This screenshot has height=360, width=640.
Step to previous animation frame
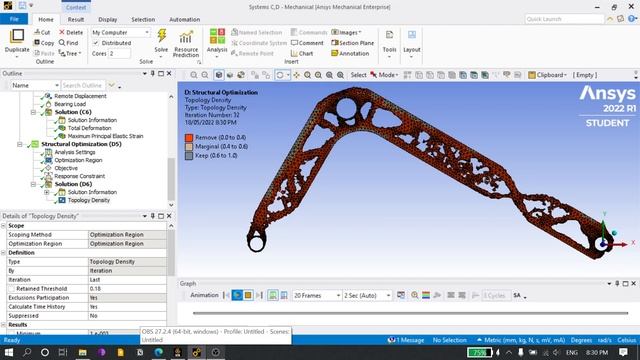(226, 295)
